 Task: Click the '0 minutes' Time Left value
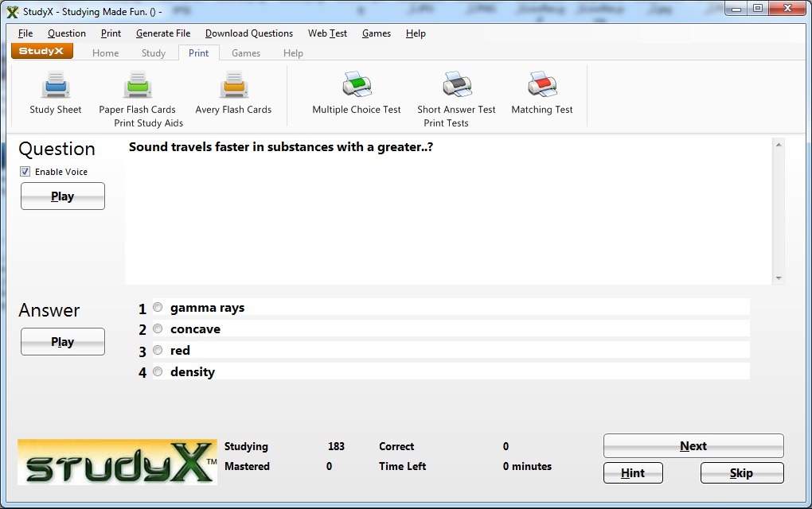coord(527,466)
